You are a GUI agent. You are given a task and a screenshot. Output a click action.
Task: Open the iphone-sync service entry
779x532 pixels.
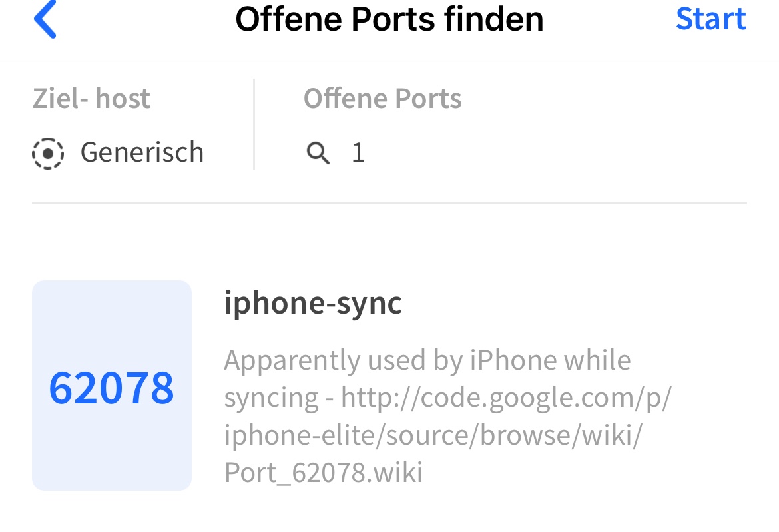pyautogui.click(x=313, y=303)
